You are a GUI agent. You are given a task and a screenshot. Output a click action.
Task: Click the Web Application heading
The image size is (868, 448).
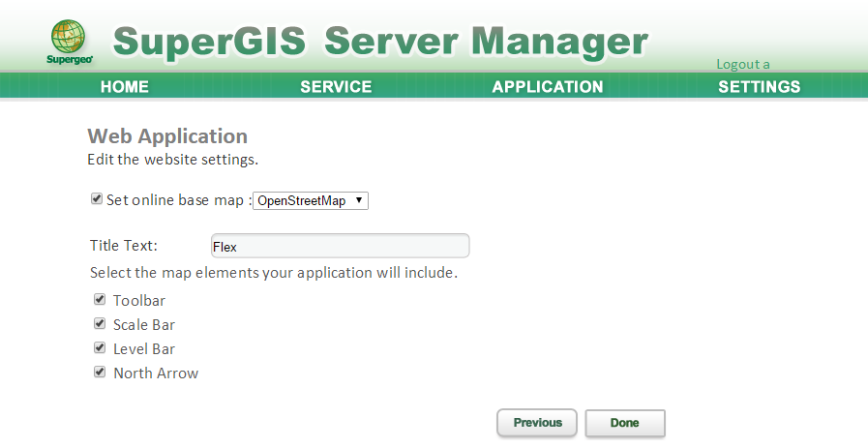click(167, 136)
